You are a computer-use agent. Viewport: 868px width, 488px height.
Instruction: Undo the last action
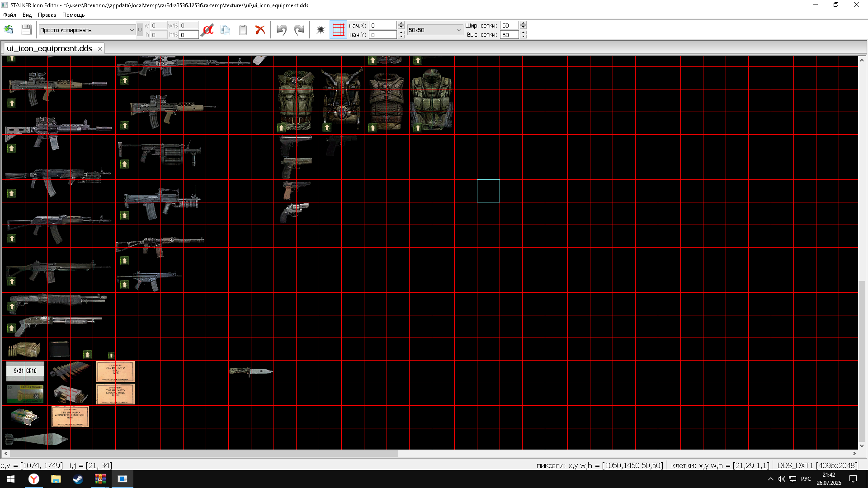tap(282, 30)
